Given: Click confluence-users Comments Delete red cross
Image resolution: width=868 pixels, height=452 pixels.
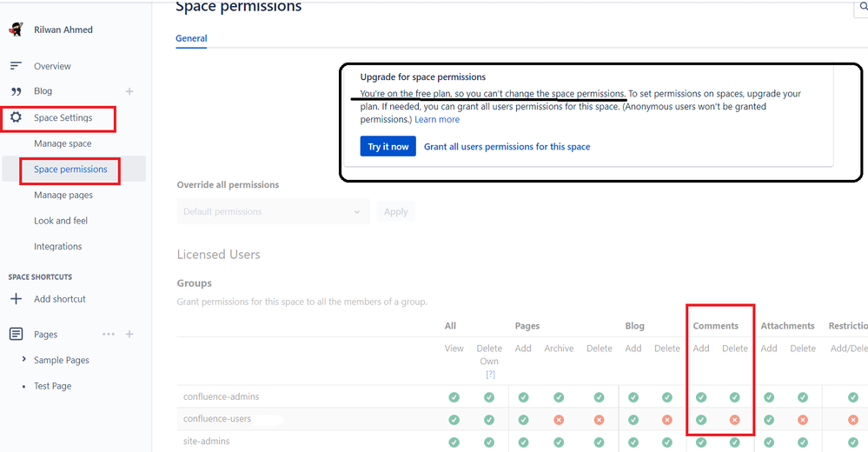Looking at the screenshot, I should pos(734,420).
